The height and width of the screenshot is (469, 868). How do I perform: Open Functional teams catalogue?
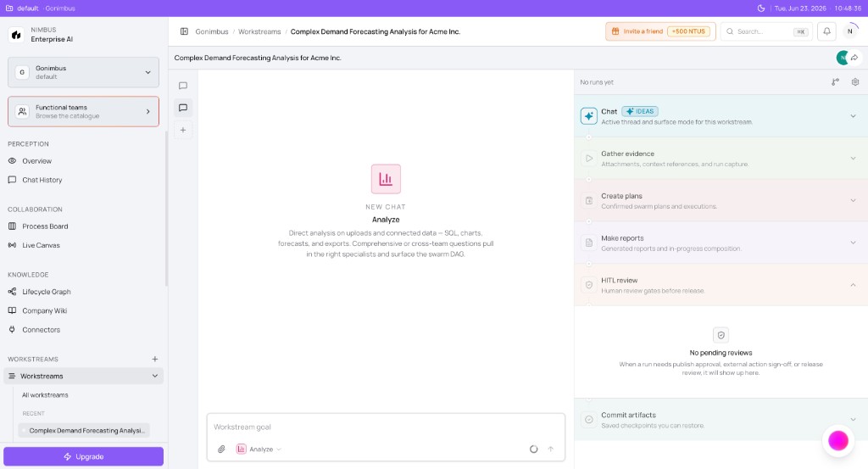(83, 111)
